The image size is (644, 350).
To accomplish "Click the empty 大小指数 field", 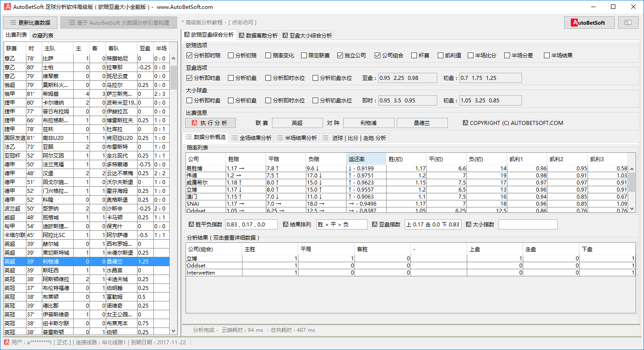I will coord(528,225).
